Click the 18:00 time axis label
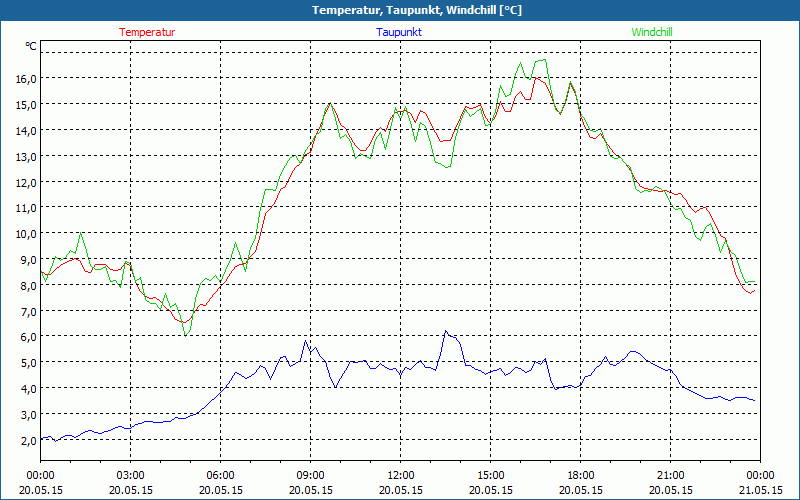 [581, 476]
